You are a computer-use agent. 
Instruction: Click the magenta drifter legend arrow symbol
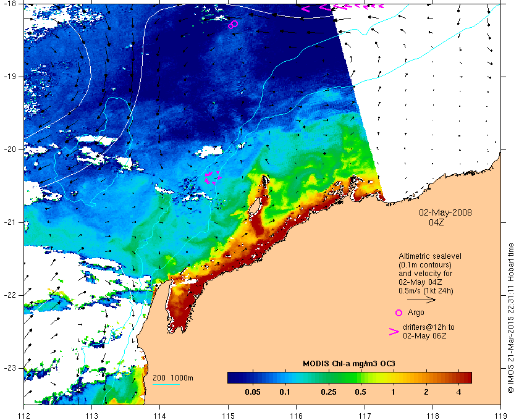click(x=394, y=332)
